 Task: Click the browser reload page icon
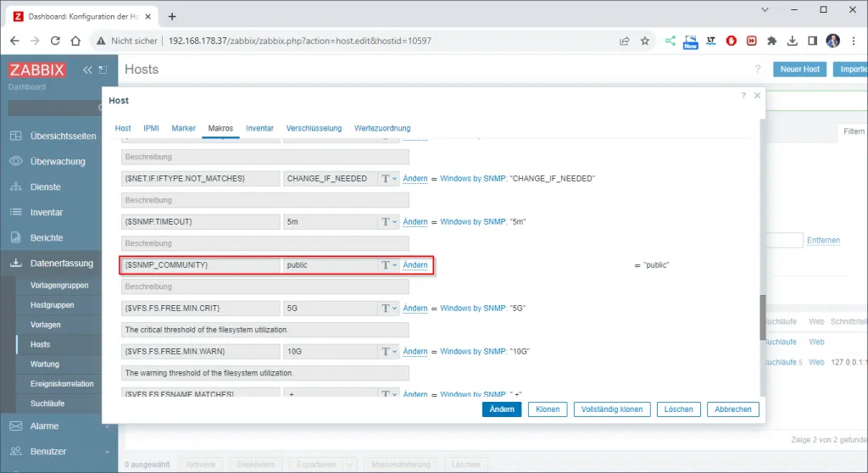(56, 41)
